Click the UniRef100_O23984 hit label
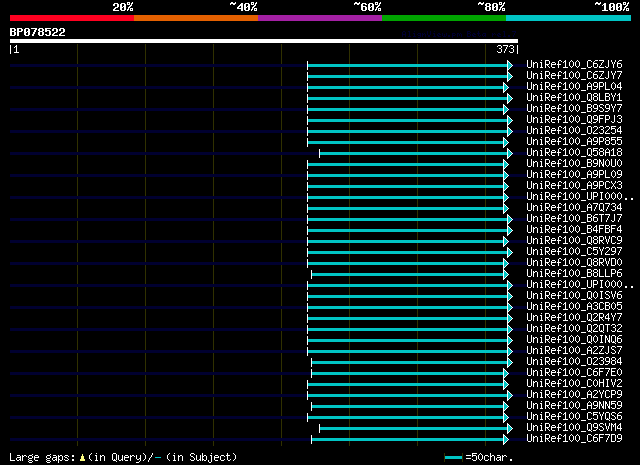640x465 pixels. [574, 362]
